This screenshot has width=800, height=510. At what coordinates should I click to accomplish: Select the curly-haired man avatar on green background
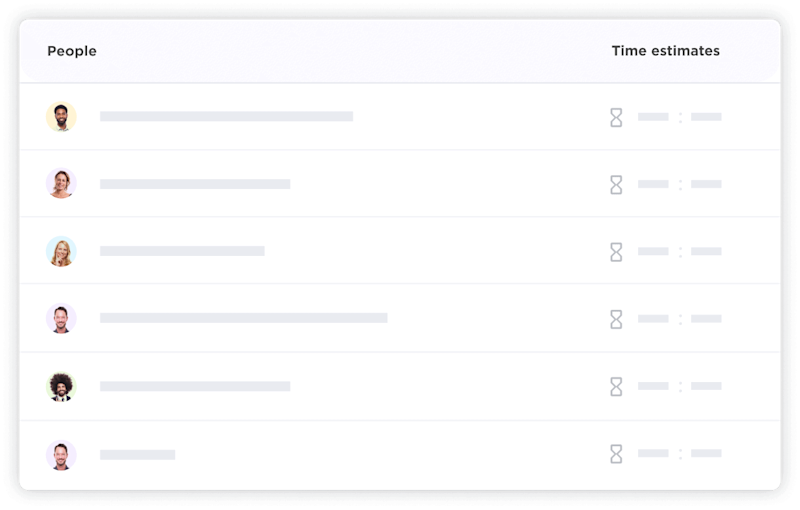(x=61, y=387)
